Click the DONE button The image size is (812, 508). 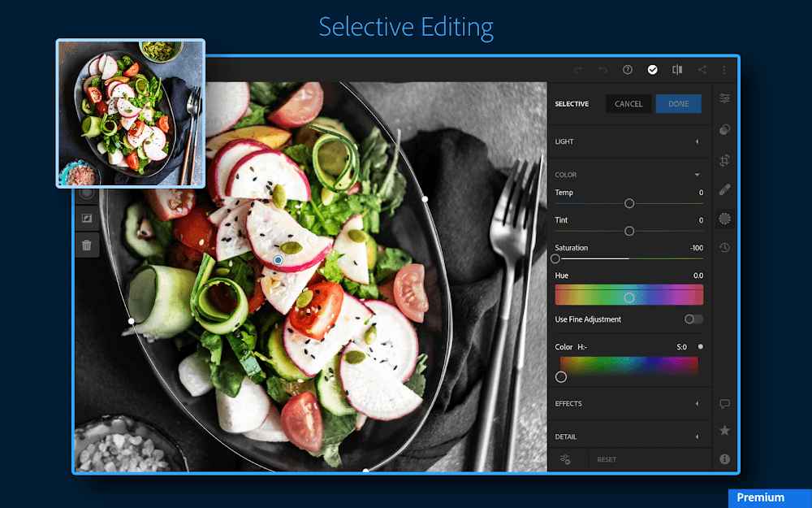(678, 103)
